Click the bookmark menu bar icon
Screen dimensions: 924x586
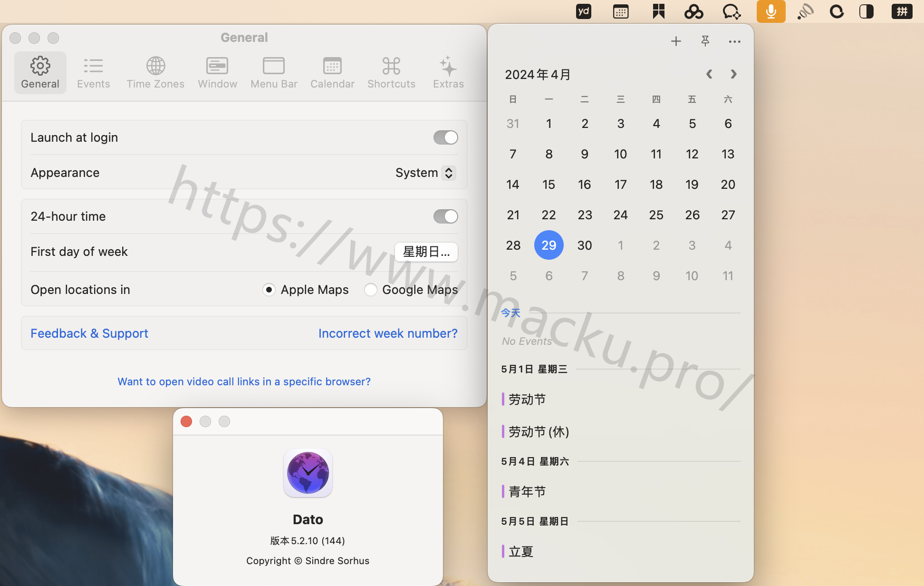[x=658, y=11]
